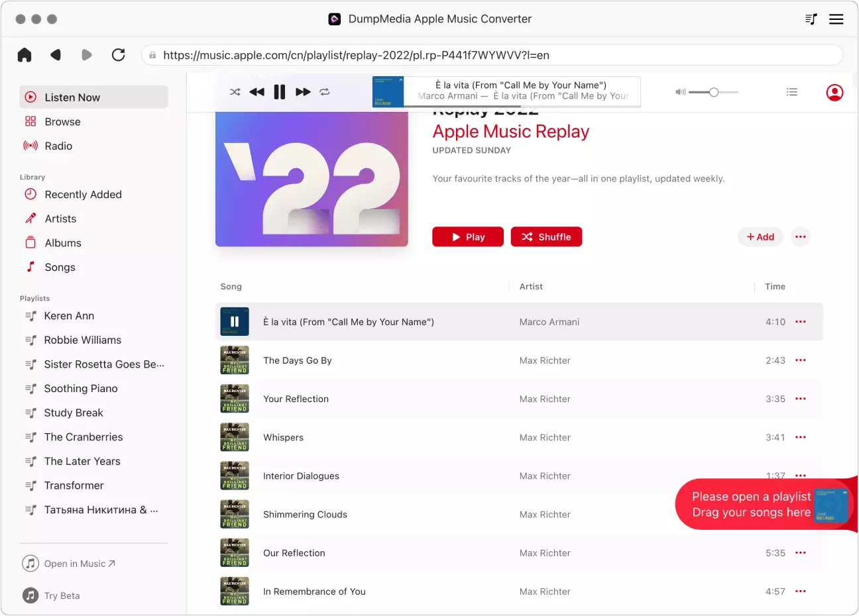Image resolution: width=859 pixels, height=616 pixels.
Task: Adjust the volume slider
Action: pos(714,92)
